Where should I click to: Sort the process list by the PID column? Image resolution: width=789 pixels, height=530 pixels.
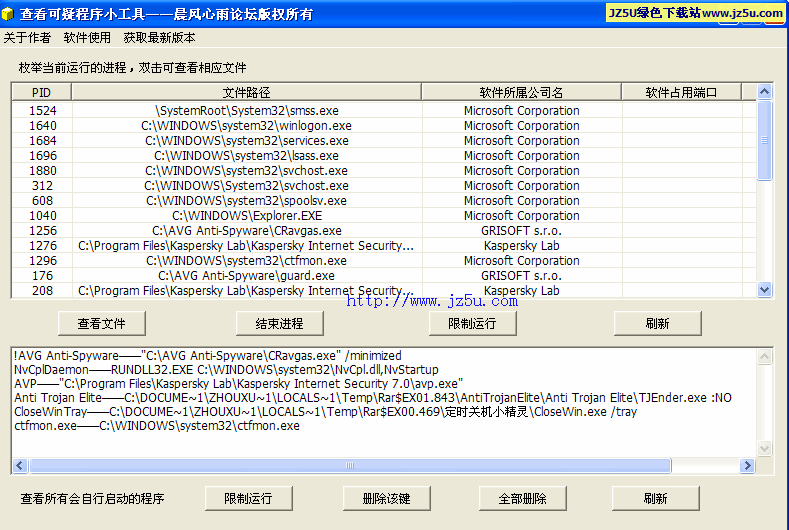pyautogui.click(x=41, y=92)
